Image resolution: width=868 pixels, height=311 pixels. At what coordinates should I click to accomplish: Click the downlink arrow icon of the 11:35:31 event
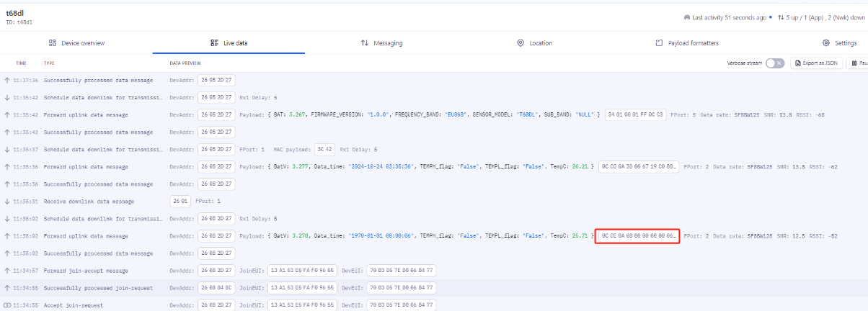click(7, 202)
